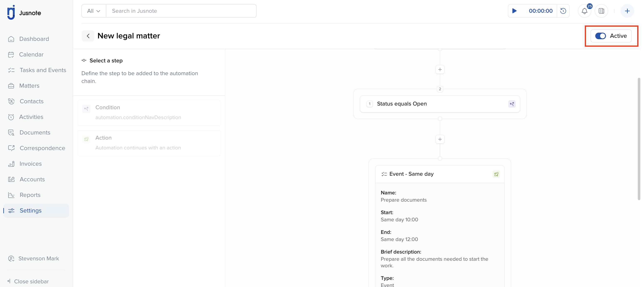The width and height of the screenshot is (644, 287).
Task: Add step via plus below Status condition
Action: click(x=440, y=139)
